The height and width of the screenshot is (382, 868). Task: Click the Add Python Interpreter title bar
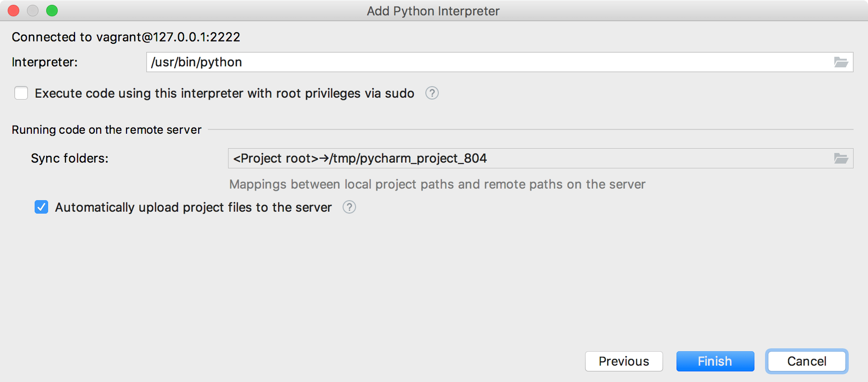pos(433,11)
